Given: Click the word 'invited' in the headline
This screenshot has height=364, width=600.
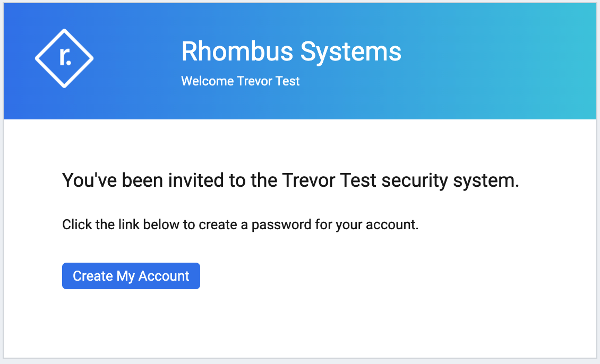Looking at the screenshot, I should click(x=196, y=180).
